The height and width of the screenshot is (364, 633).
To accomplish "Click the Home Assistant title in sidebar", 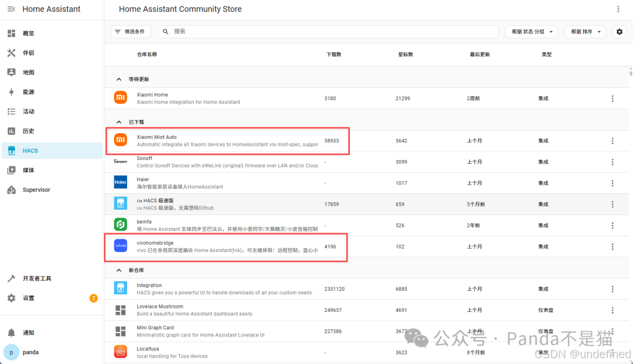I will click(51, 9).
